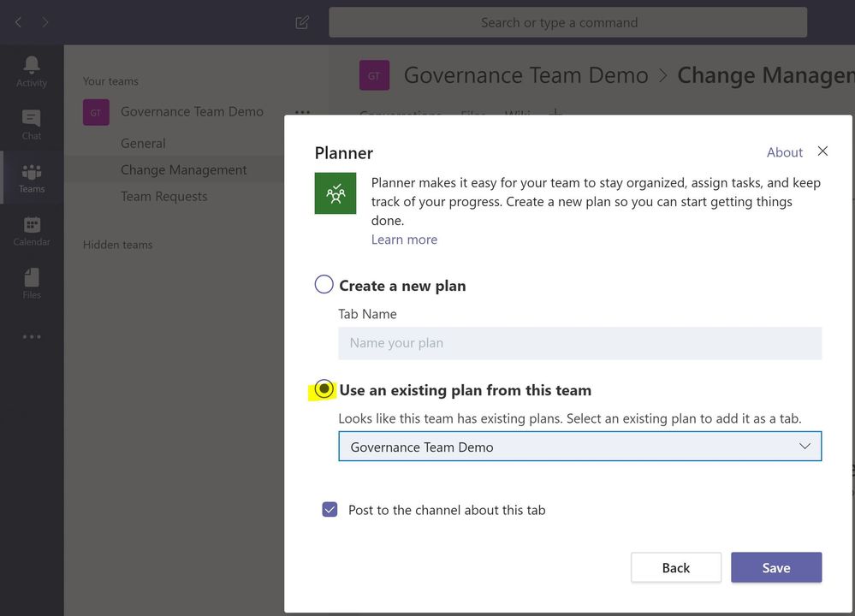Open the Calendar icon in sidebar
855x616 pixels.
coord(32,231)
